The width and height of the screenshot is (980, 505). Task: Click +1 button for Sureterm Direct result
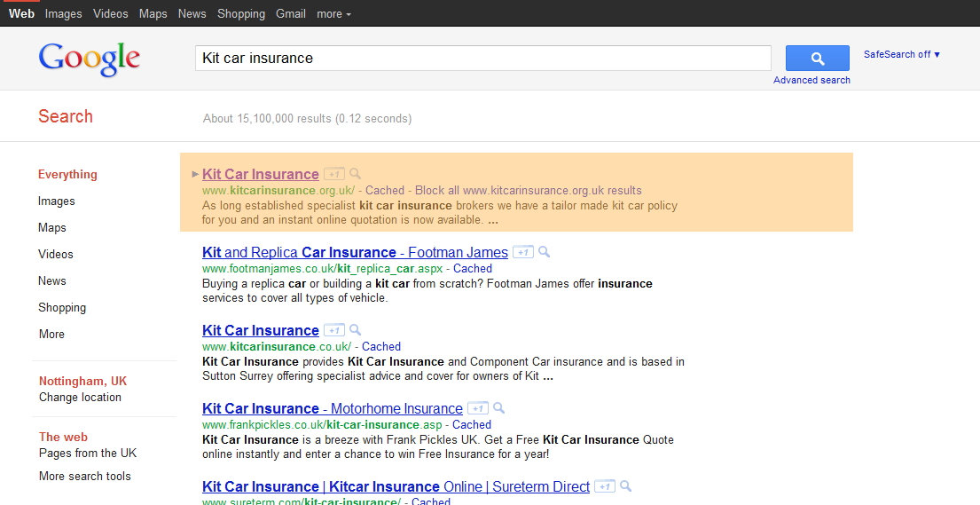[605, 487]
